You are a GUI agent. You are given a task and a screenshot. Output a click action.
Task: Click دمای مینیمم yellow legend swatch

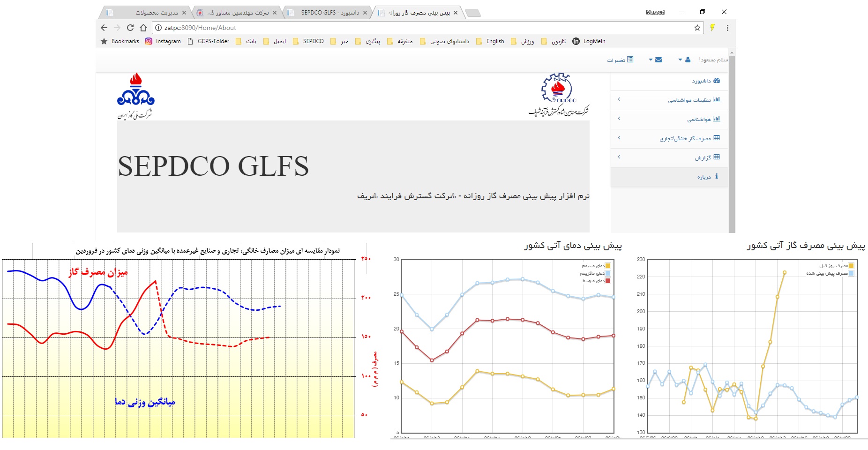point(608,266)
